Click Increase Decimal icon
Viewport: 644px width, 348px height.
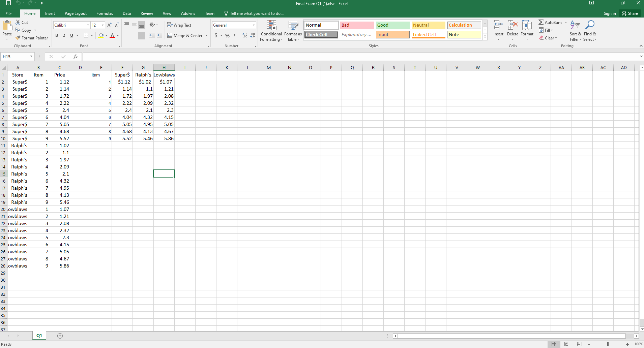[x=245, y=35]
